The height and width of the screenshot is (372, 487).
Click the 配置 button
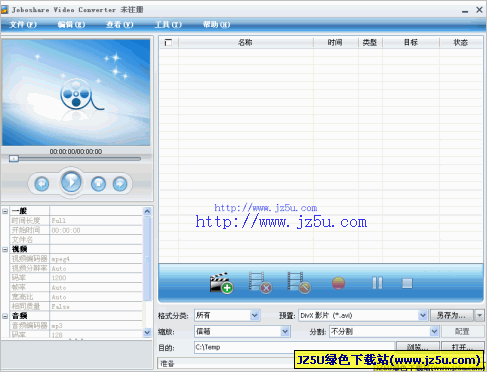463,331
